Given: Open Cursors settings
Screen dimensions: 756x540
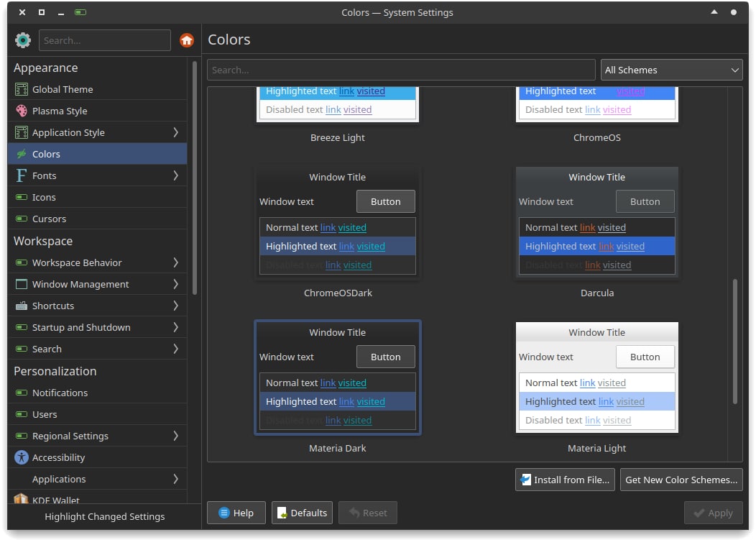Looking at the screenshot, I should coord(98,219).
